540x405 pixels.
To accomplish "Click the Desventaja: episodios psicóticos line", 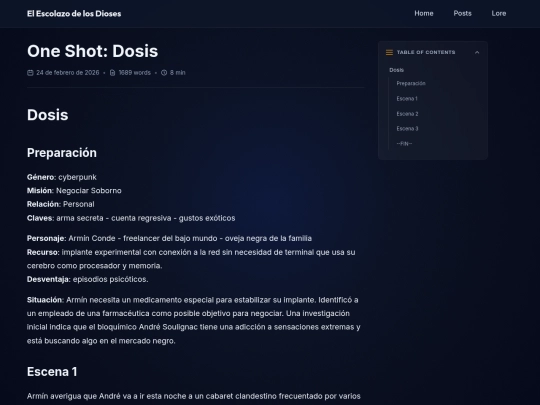I will (87, 279).
